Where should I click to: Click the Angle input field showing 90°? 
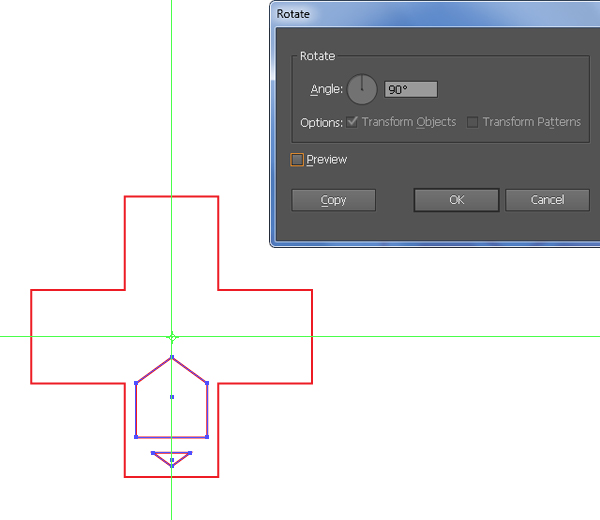point(411,90)
